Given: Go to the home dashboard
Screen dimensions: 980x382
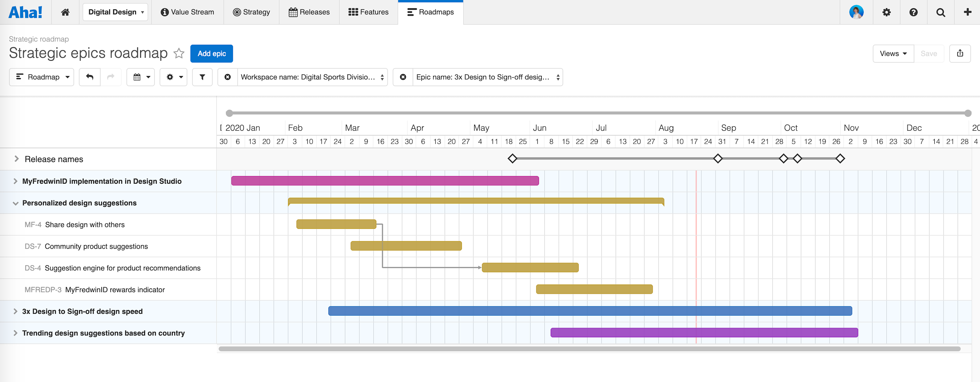Looking at the screenshot, I should (x=65, y=12).
